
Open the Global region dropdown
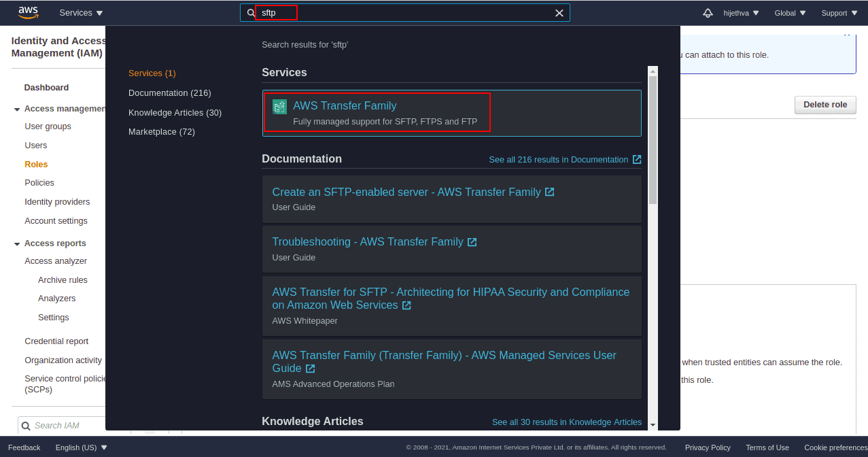tap(790, 13)
